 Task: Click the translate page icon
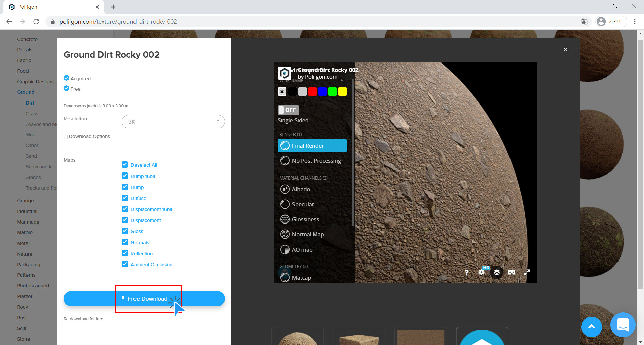(584, 22)
